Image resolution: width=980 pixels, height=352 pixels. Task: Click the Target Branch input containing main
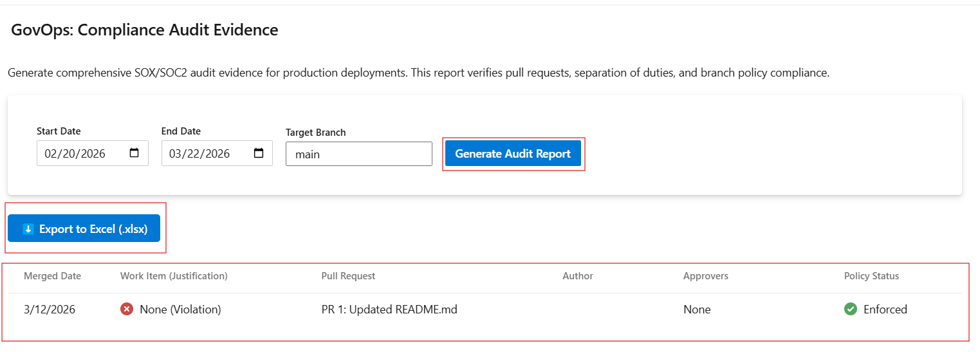359,154
